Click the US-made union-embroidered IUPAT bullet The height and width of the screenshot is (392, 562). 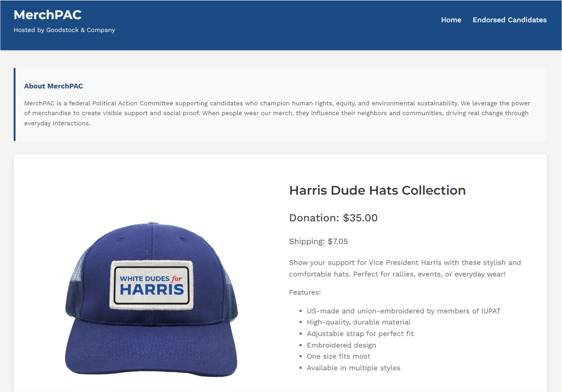point(404,311)
